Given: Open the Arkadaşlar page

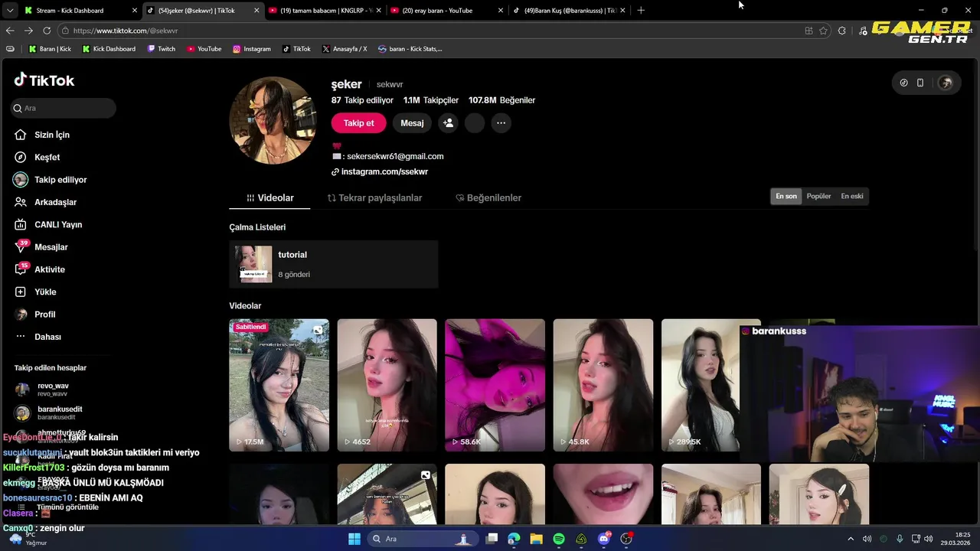Looking at the screenshot, I should click(45, 202).
